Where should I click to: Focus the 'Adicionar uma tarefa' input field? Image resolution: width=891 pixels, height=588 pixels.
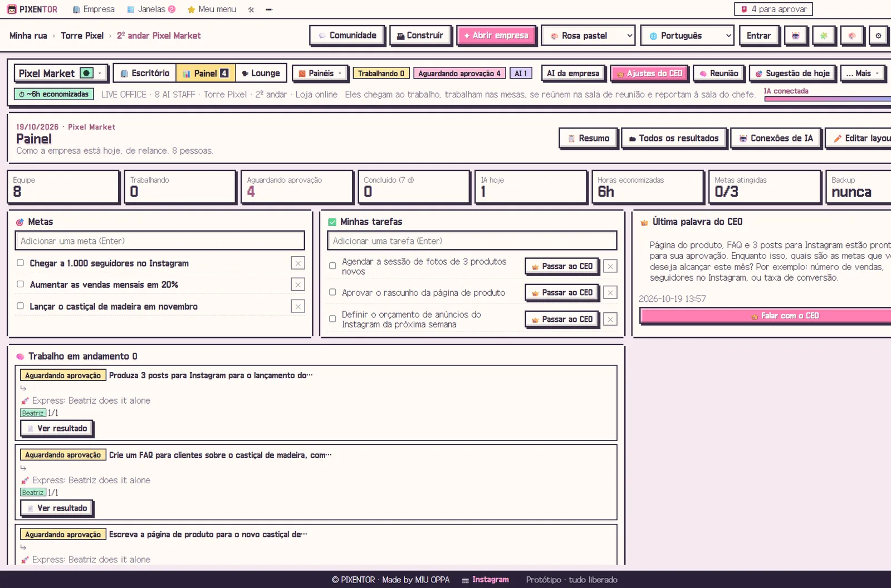click(x=472, y=241)
